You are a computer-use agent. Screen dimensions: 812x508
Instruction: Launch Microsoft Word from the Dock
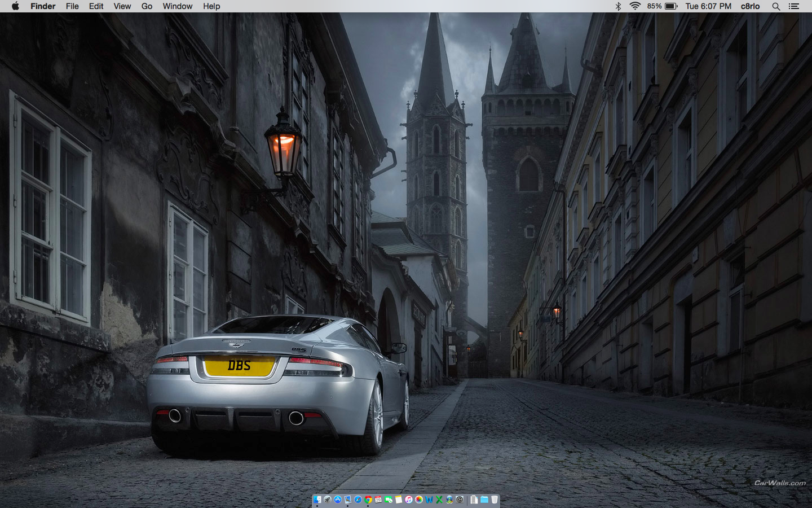click(429, 500)
